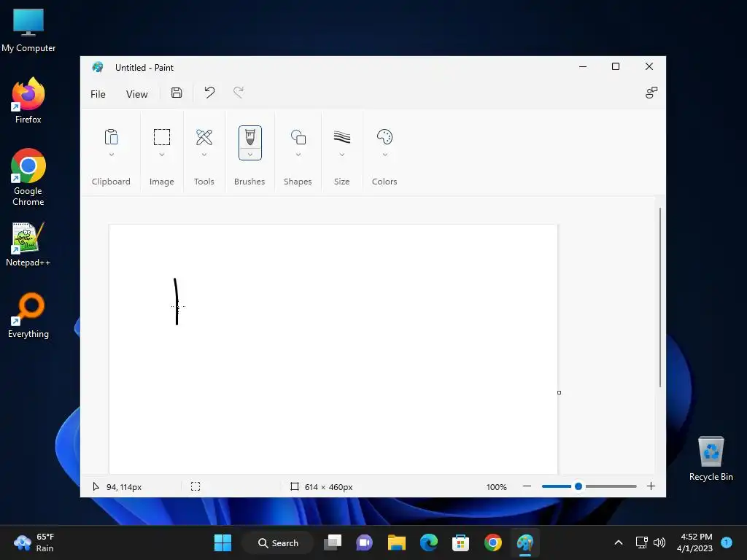Open the volume control in system tray

(x=659, y=542)
